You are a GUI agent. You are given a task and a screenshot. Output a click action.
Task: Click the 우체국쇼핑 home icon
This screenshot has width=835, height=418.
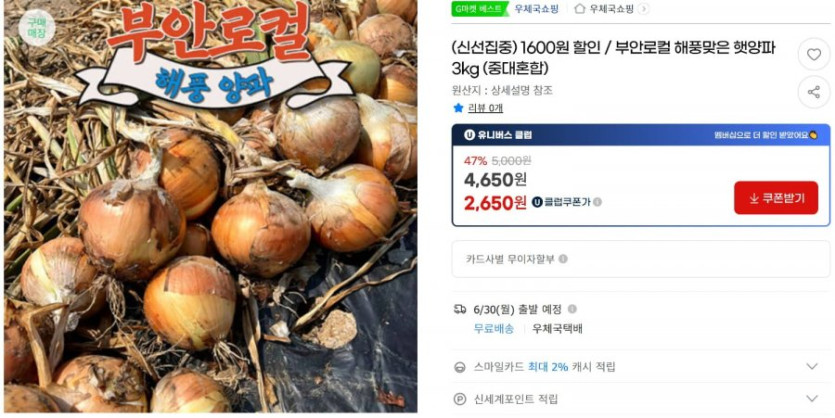[x=579, y=9]
